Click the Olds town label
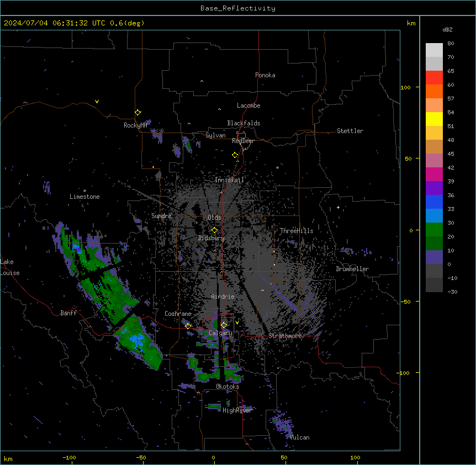 tap(214, 218)
